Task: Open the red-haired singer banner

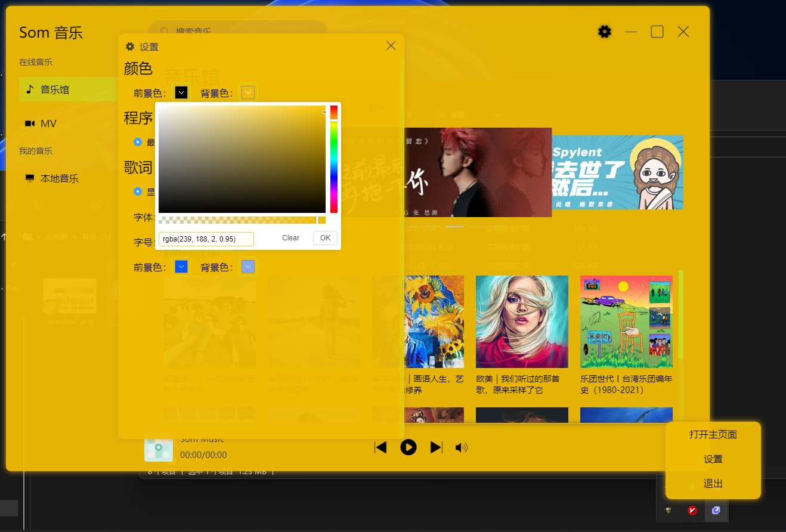Action: click(x=478, y=172)
